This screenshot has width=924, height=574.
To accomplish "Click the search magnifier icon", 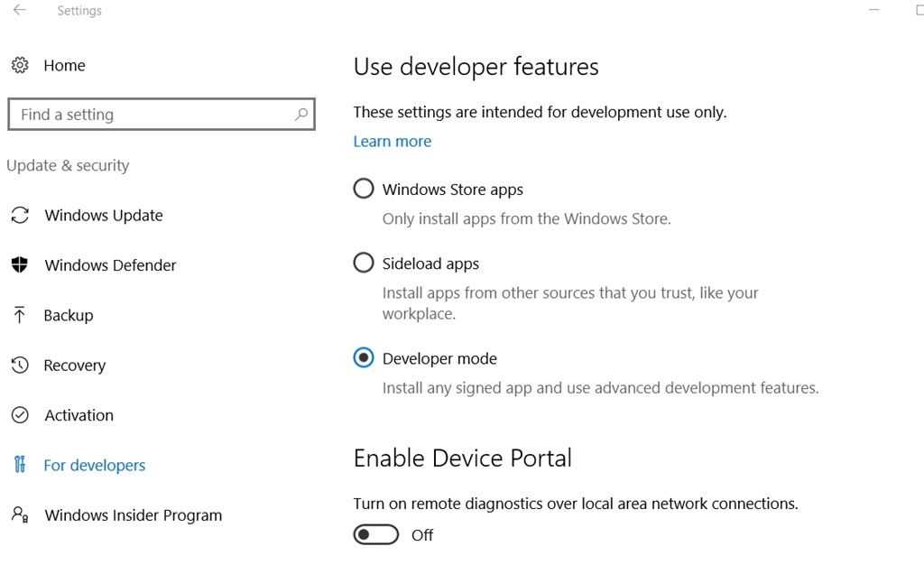I will point(301,115).
